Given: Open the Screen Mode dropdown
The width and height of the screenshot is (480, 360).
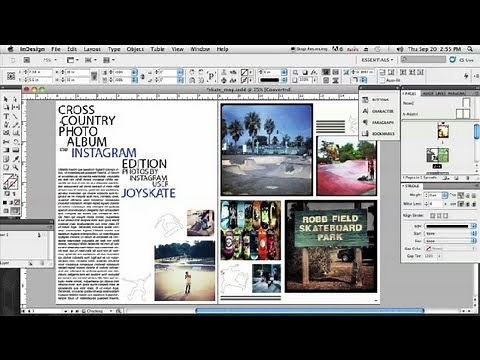Looking at the screenshot, I should click(91, 60).
